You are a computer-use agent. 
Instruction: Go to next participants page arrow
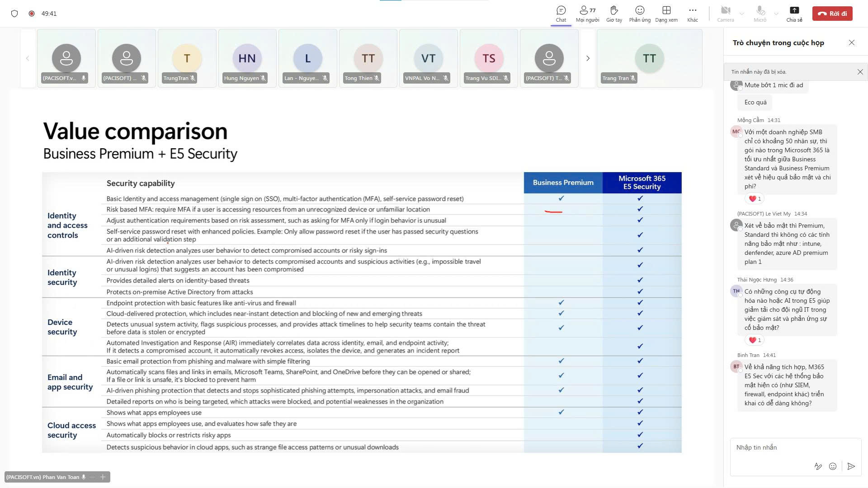click(x=588, y=58)
